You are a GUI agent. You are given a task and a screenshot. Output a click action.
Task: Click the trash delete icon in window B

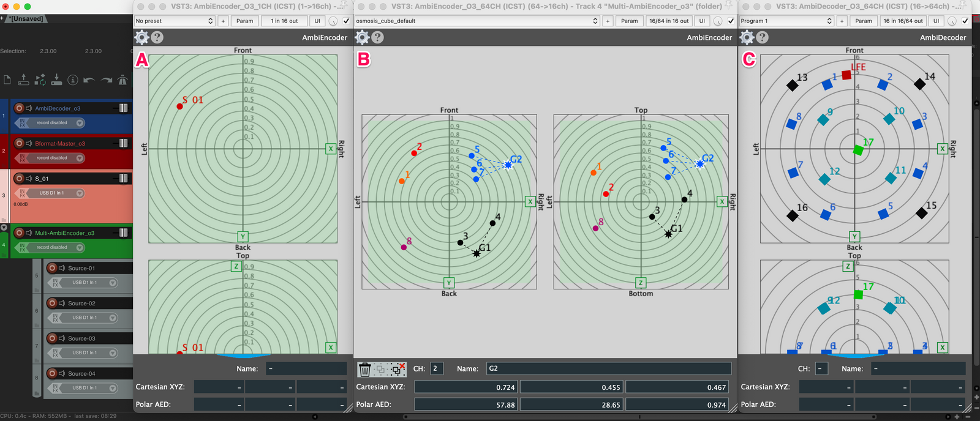(365, 369)
